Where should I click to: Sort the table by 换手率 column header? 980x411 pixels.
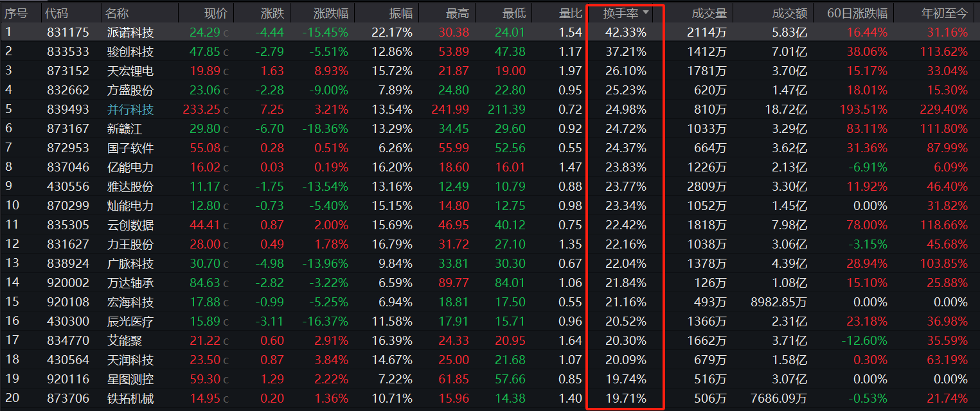pyautogui.click(x=621, y=13)
